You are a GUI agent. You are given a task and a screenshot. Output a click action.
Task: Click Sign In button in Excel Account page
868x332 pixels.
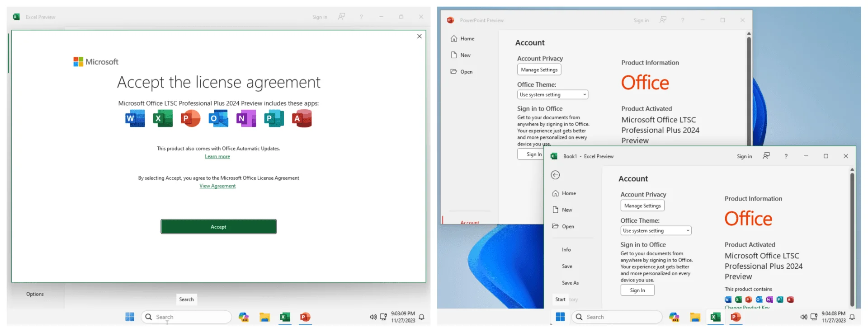[637, 290]
